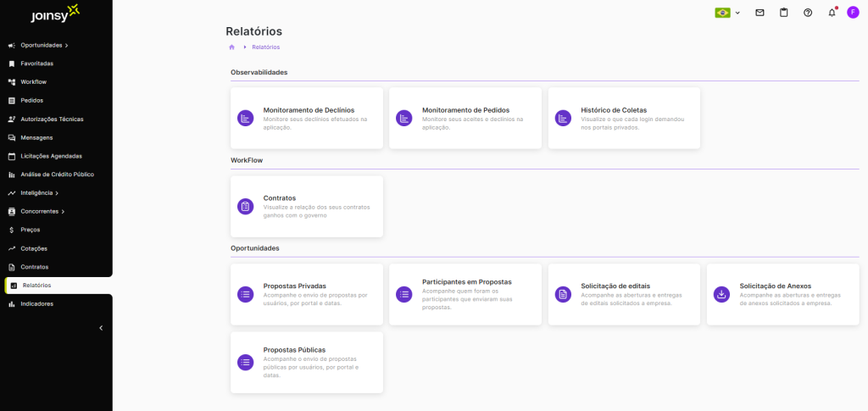Screen dimensions: 868x411
Task: Click the Contratos report clipboard icon
Action: point(245,206)
